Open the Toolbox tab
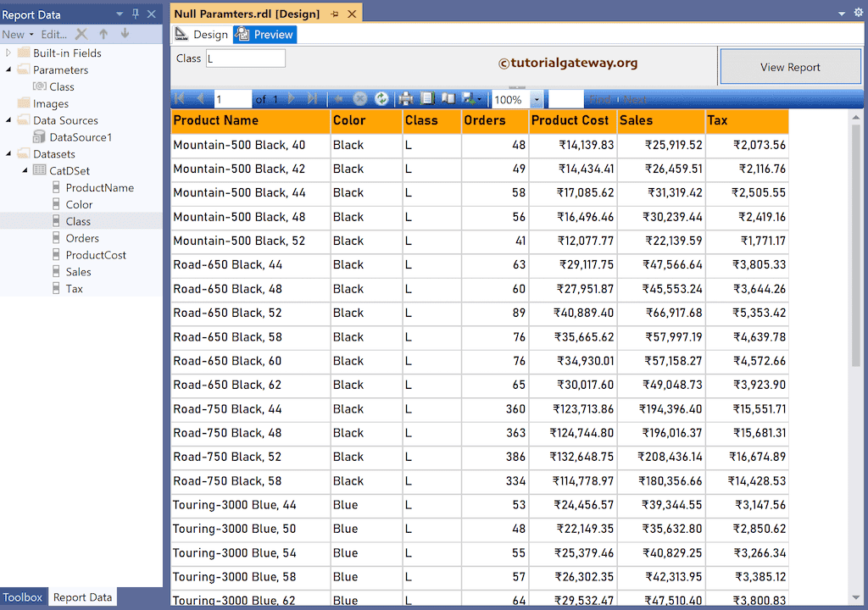This screenshot has height=610, width=868. coord(23,597)
